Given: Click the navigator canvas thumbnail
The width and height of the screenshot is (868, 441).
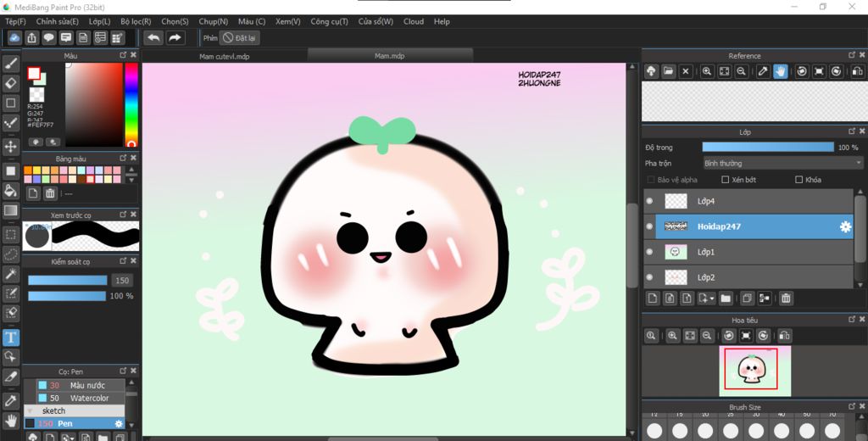Looking at the screenshot, I should click(x=755, y=371).
